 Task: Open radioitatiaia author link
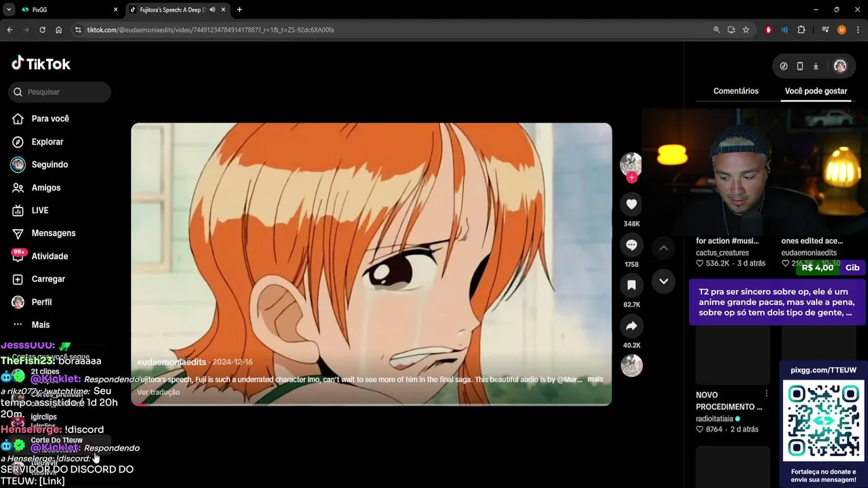pyautogui.click(x=715, y=419)
